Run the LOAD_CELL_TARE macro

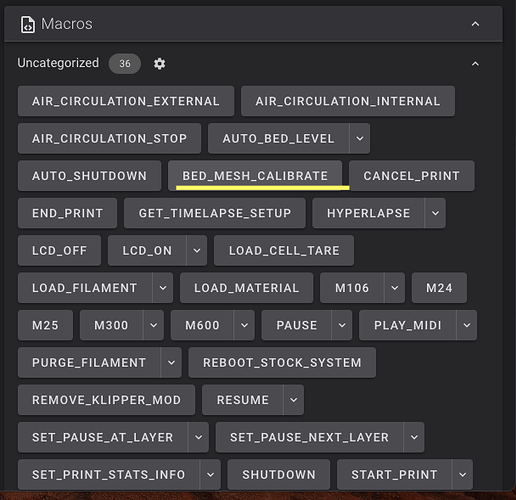(x=284, y=250)
